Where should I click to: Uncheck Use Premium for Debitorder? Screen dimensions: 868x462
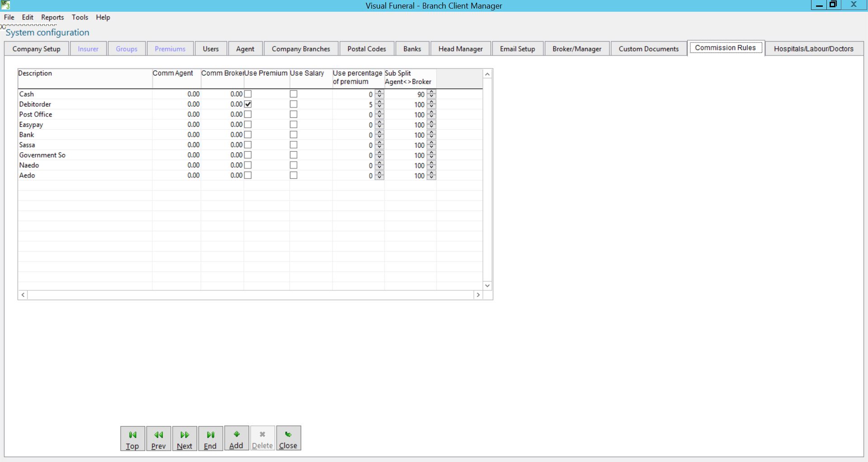(248, 104)
